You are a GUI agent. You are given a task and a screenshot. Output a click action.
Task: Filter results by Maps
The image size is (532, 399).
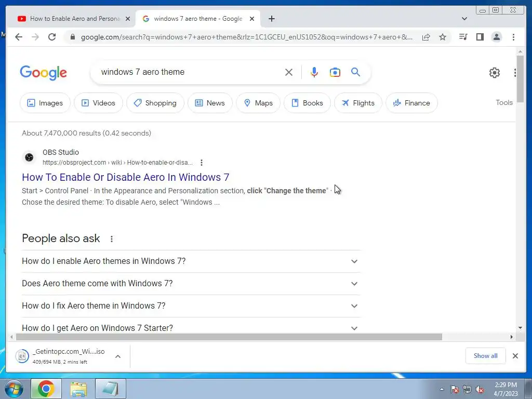pos(258,103)
